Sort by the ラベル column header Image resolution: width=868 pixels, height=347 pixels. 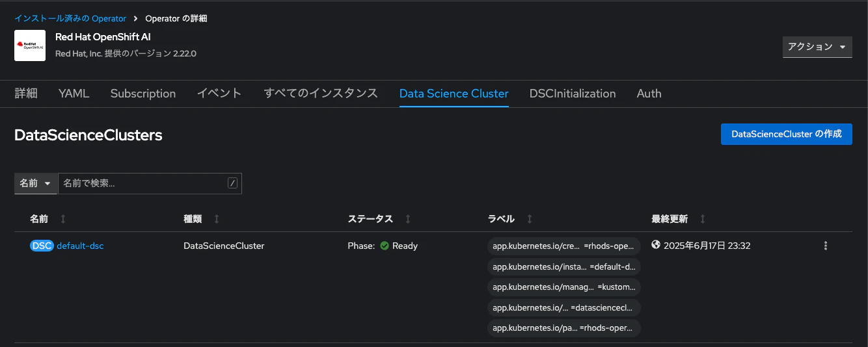pos(501,219)
